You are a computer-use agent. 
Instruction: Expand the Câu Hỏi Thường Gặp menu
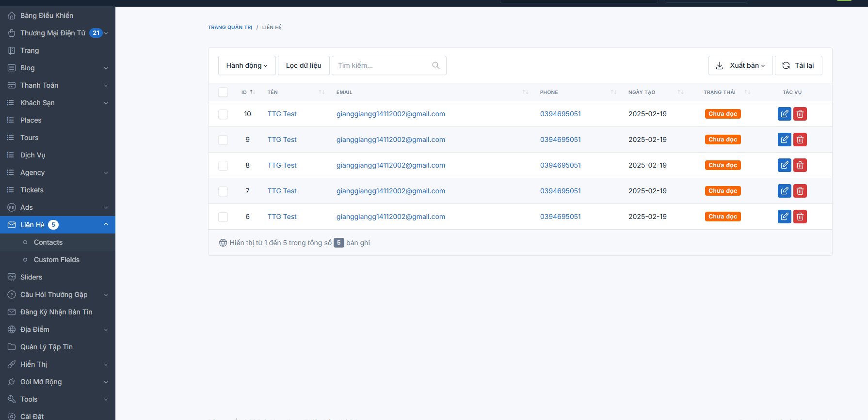pos(58,295)
